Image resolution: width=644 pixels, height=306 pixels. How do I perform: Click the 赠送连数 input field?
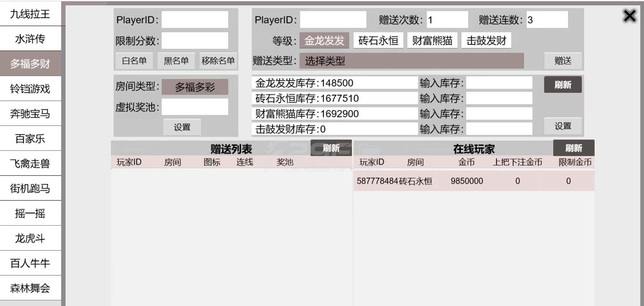(547, 20)
